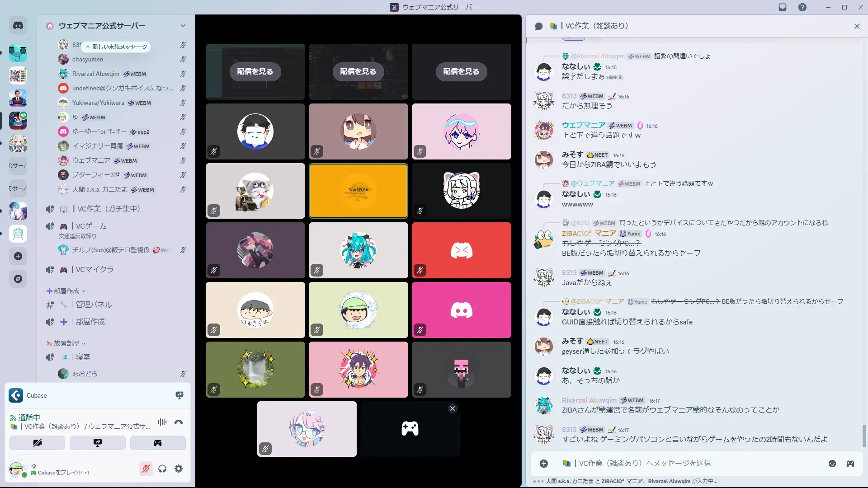
Task: Turn on the camera
Action: coord(37,443)
